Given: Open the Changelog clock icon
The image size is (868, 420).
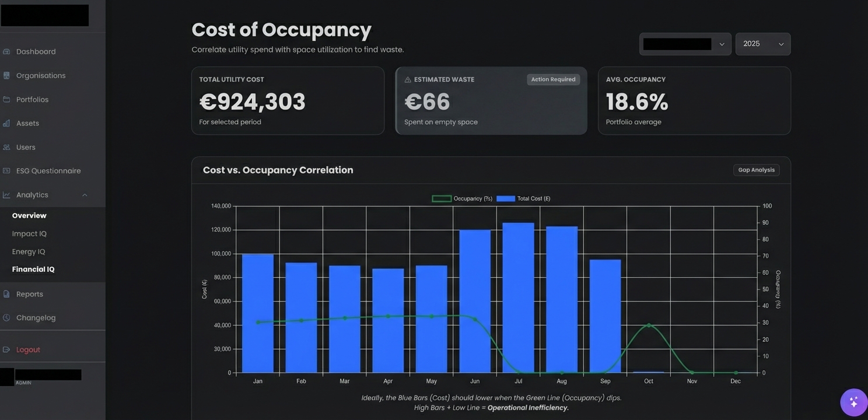Looking at the screenshot, I should pyautogui.click(x=6, y=317).
